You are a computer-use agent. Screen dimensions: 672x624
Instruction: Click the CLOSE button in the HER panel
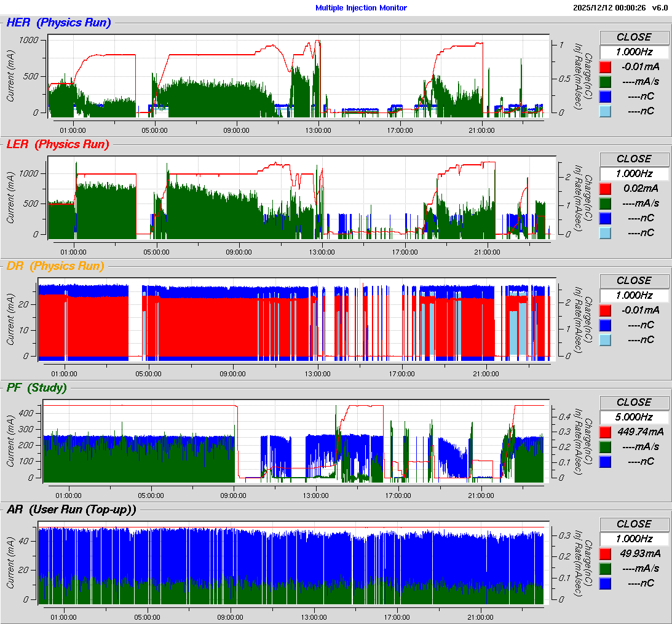pos(634,37)
